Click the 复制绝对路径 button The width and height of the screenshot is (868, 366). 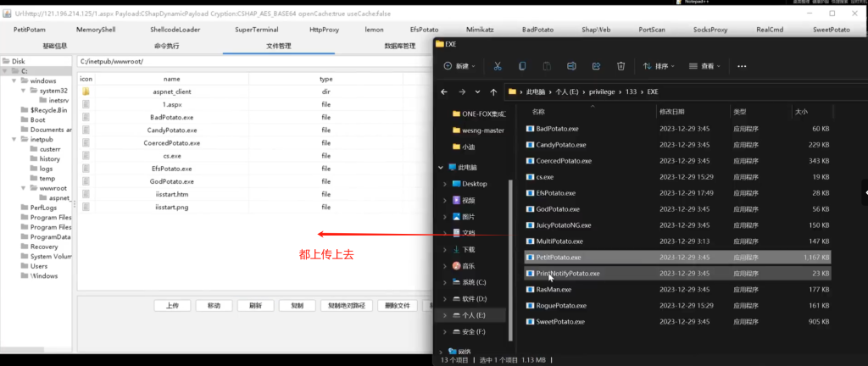click(x=347, y=305)
